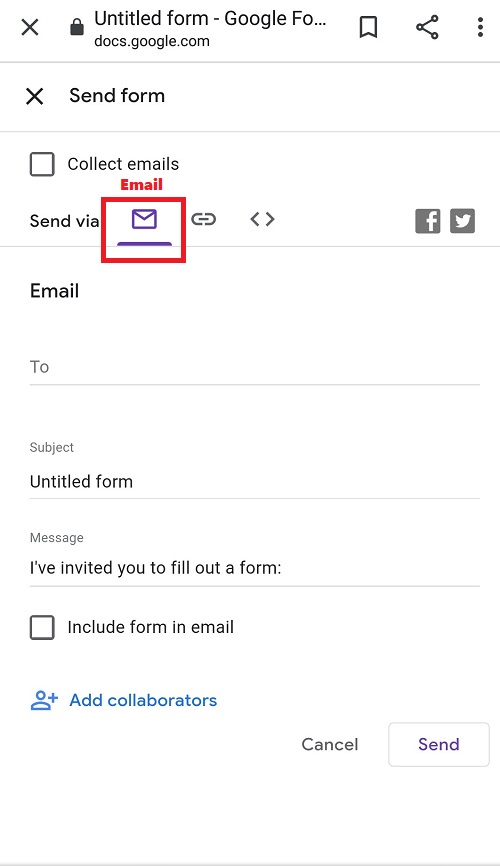
Task: Switch to the link send option
Action: tap(203, 219)
